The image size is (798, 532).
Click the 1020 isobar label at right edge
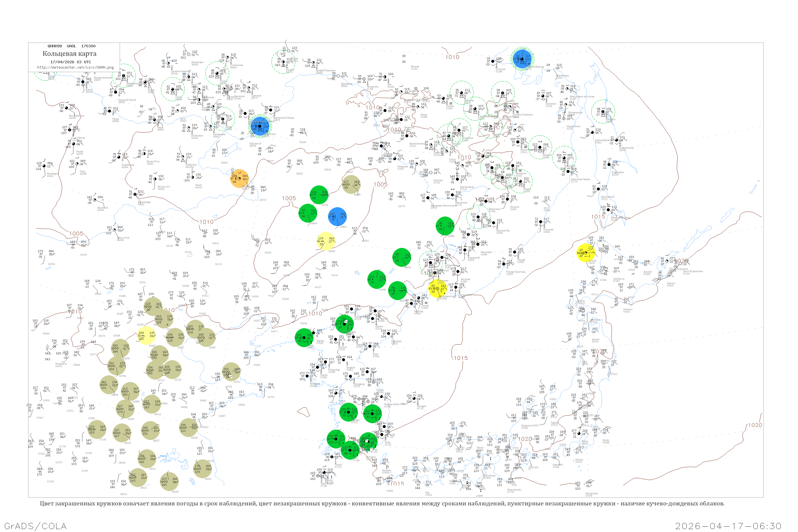point(755,425)
